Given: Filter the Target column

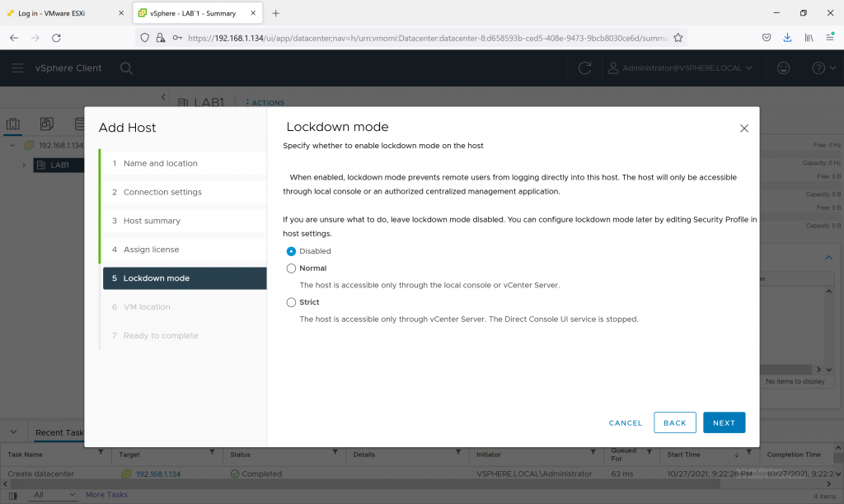Looking at the screenshot, I should (x=212, y=452).
